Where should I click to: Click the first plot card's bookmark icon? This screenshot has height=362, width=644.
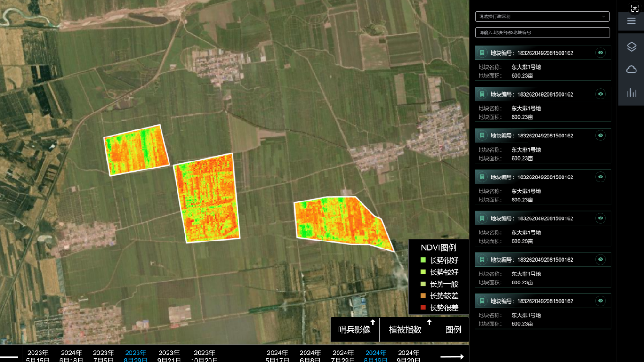click(x=482, y=53)
